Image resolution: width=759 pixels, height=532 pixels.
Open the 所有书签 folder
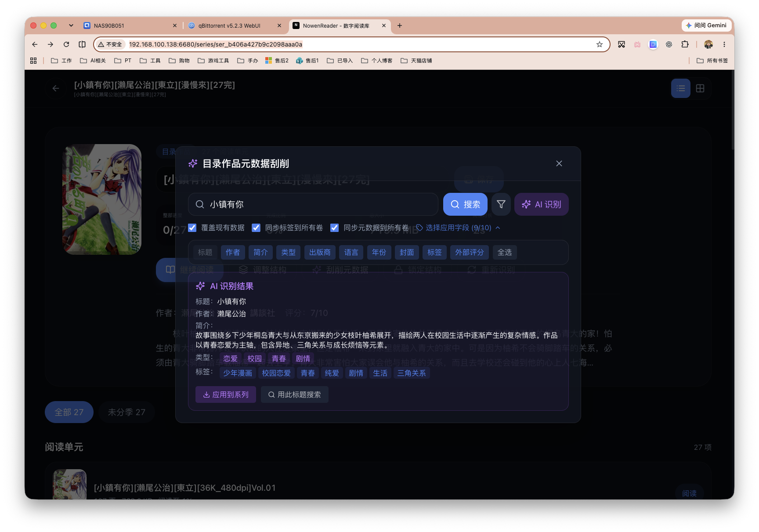coord(712,61)
